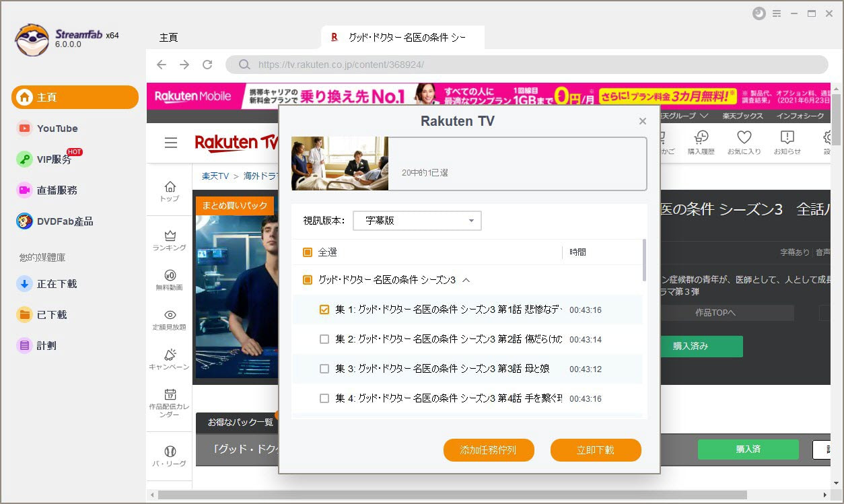Screen dimensions: 844x504
Task: Close the Rakuten TV dialog
Action: [x=643, y=121]
